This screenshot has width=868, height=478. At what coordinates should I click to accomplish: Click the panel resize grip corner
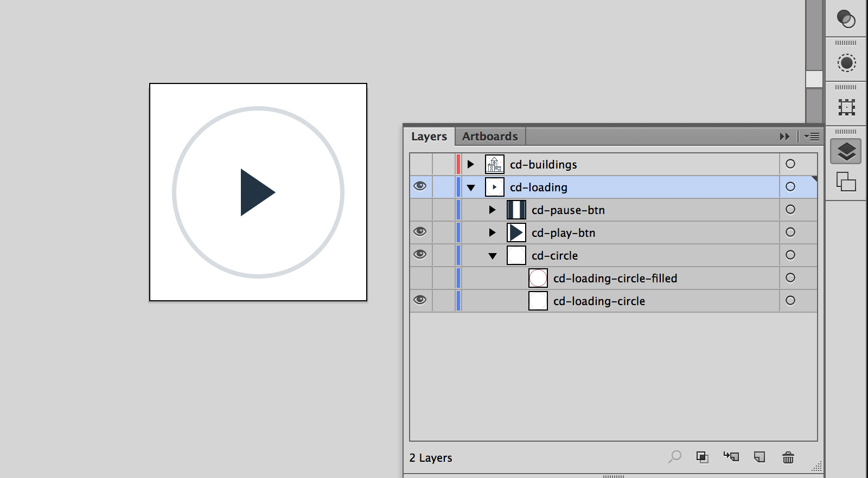(x=817, y=467)
